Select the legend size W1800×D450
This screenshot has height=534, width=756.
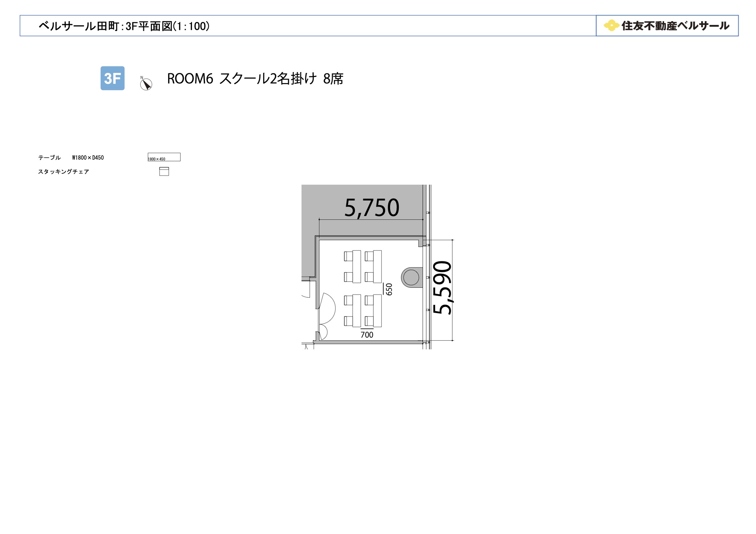[x=88, y=157]
